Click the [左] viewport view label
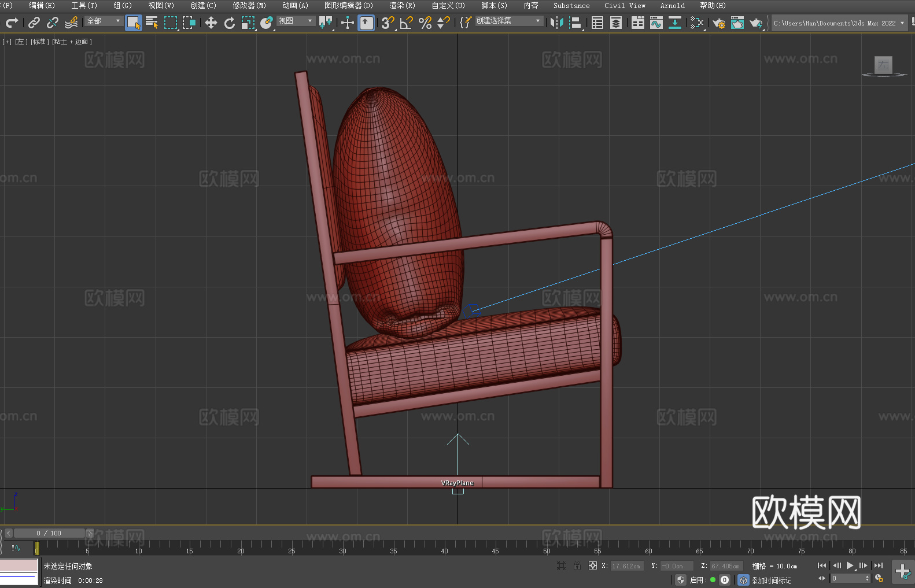This screenshot has width=915, height=588. (21, 42)
